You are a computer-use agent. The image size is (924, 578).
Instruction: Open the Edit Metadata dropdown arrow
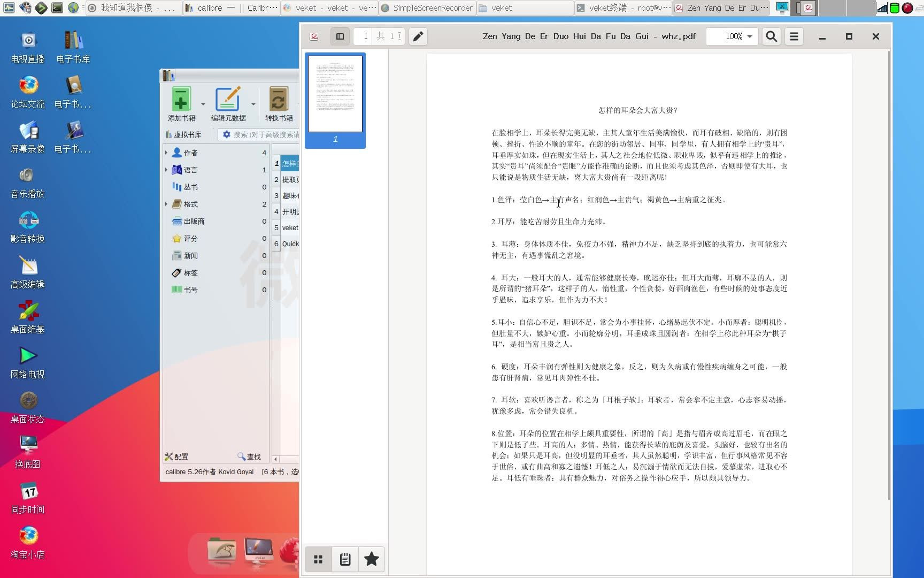[x=253, y=104]
